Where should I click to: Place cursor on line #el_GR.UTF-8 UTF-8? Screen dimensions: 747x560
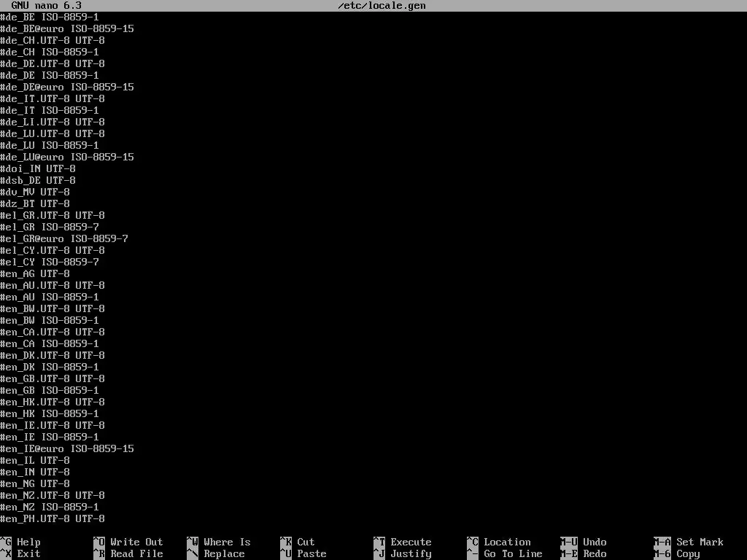(53, 215)
